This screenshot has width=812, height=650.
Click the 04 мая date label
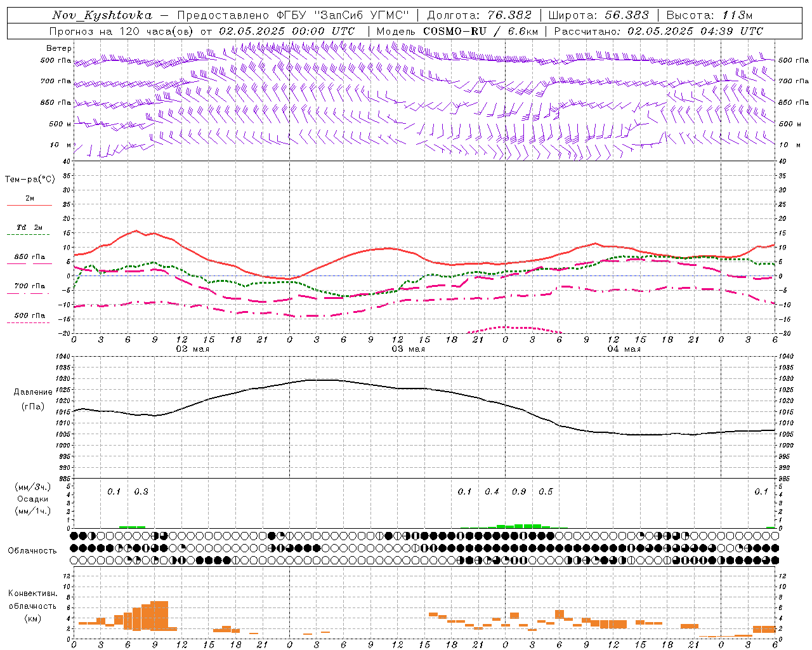click(x=624, y=349)
